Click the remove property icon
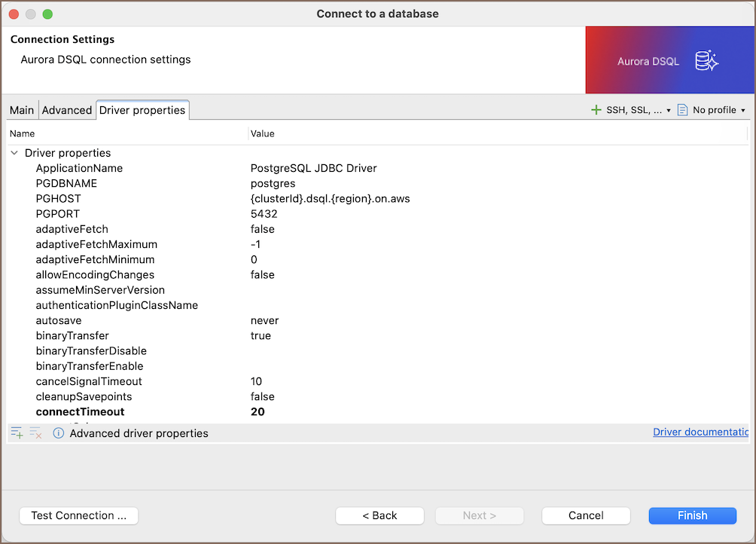 (x=35, y=433)
